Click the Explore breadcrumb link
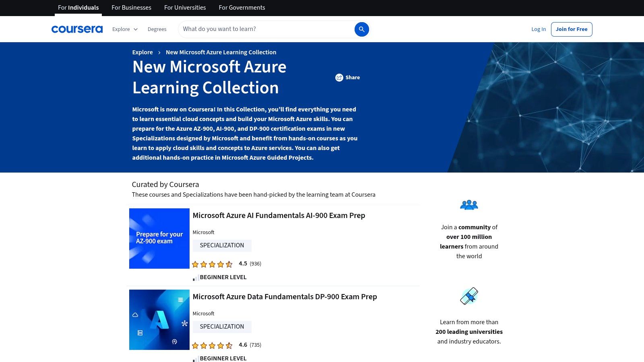Viewport: 644px width, 362px height. (142, 52)
